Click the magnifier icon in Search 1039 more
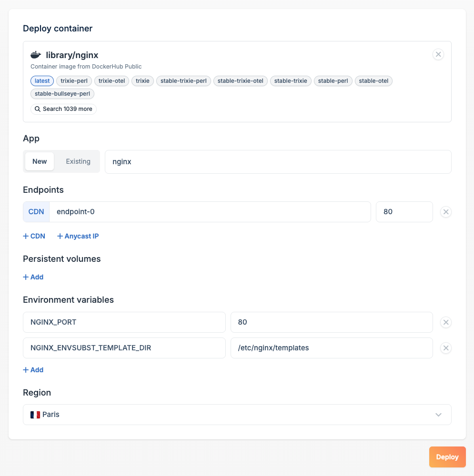474x476 pixels. (x=38, y=109)
